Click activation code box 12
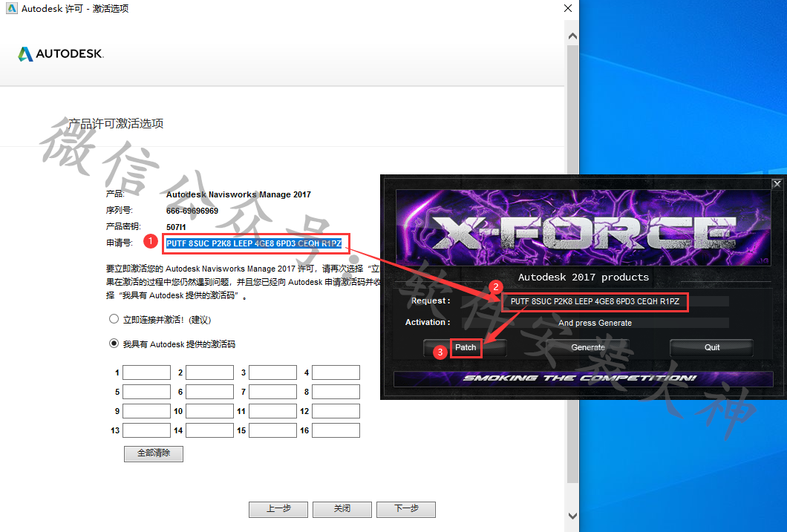Viewport: 787px width, 532px height. coord(336,411)
